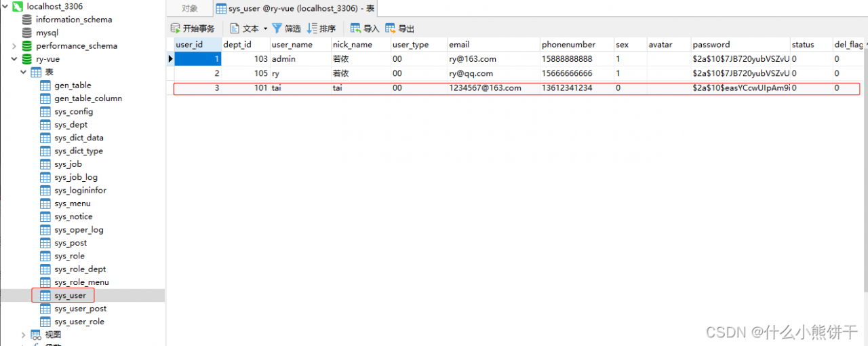Click the password column header
The image size is (868, 346).
click(x=741, y=45)
